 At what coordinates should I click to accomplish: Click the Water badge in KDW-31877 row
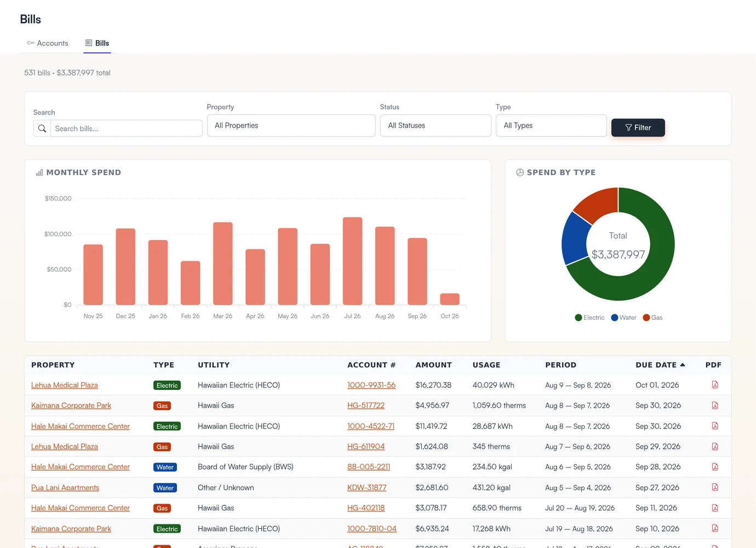pos(165,488)
